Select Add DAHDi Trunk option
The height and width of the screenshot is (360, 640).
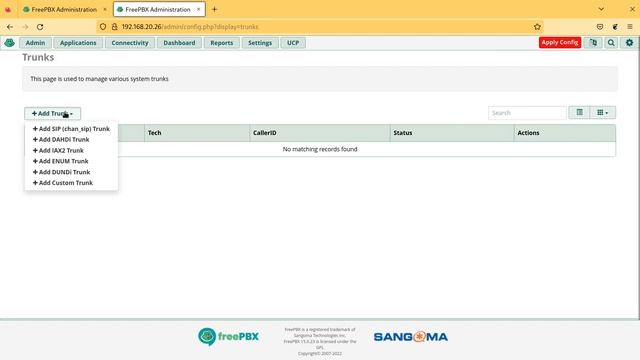61,140
